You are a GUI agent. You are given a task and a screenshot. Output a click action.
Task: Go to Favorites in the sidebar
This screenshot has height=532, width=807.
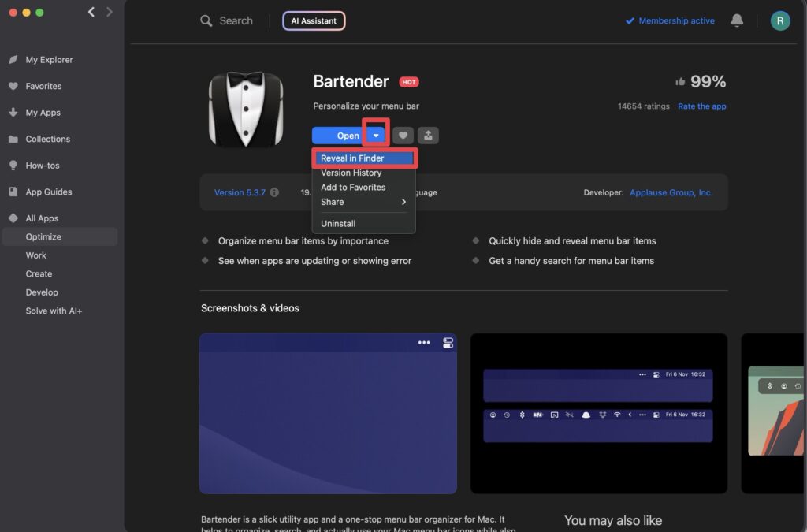tap(44, 86)
